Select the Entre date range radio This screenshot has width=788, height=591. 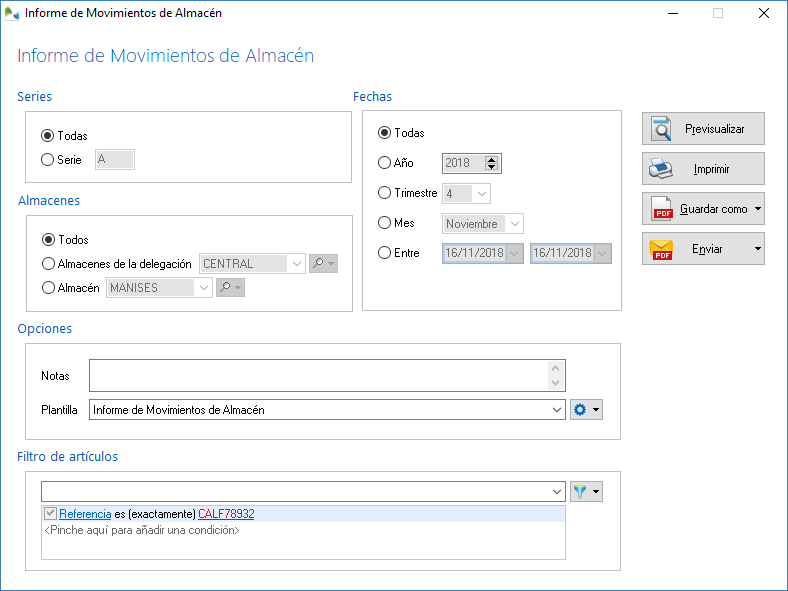(384, 253)
